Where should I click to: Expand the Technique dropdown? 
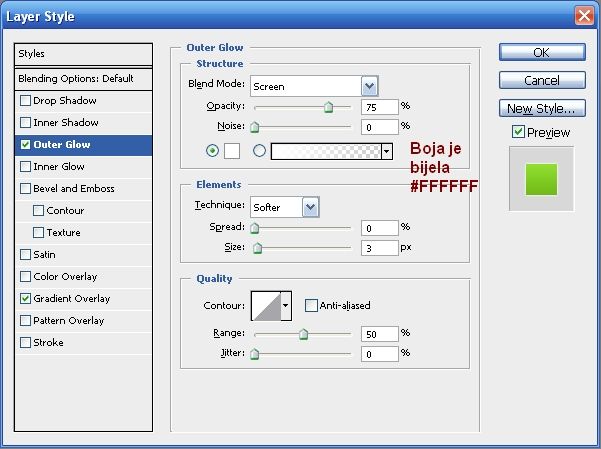tap(310, 207)
